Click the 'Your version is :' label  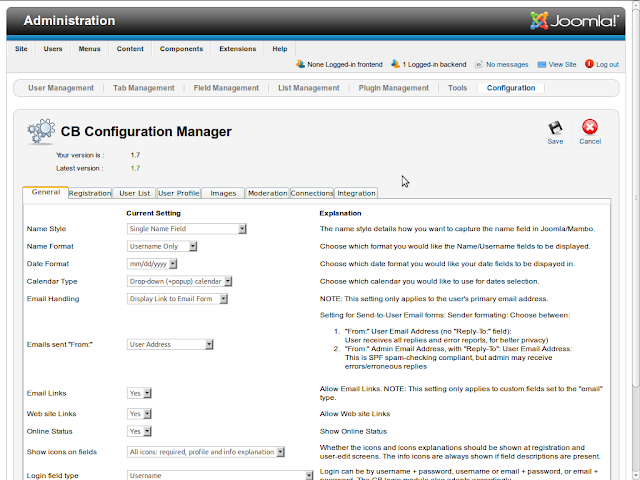click(x=80, y=155)
